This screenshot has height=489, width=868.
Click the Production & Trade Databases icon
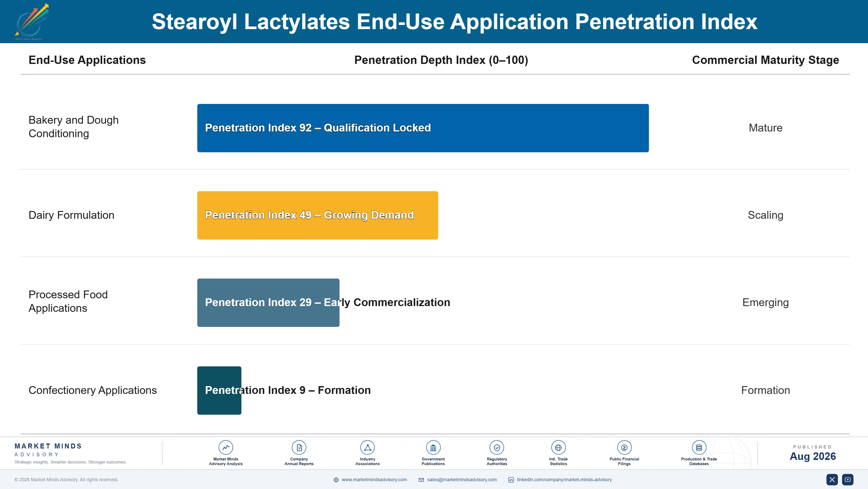pyautogui.click(x=699, y=447)
